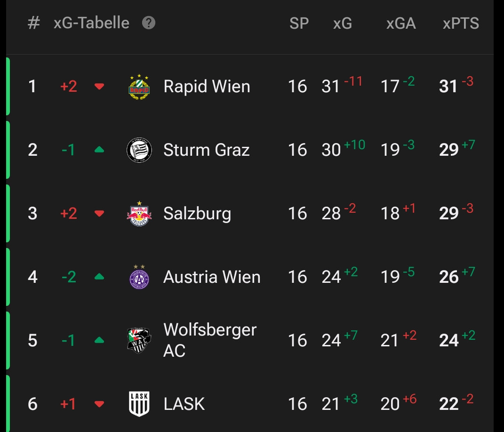Tap the Wolfsberger AC club logo

pos(139,340)
